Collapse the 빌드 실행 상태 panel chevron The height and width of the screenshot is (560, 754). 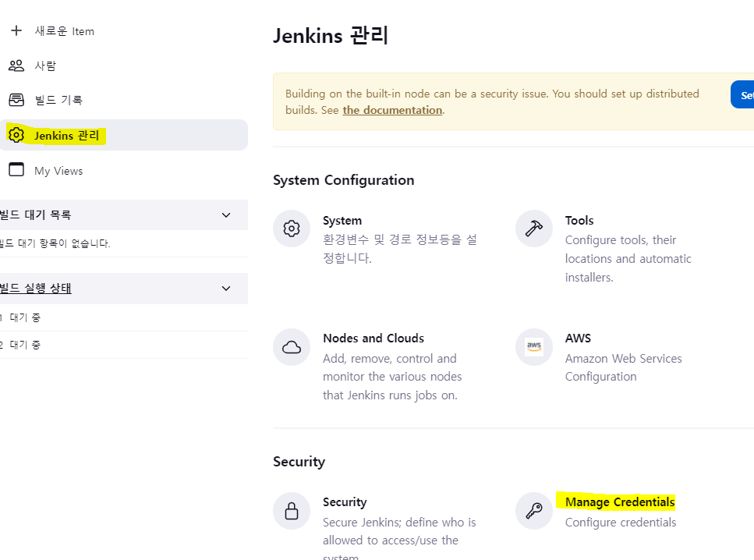click(x=226, y=289)
